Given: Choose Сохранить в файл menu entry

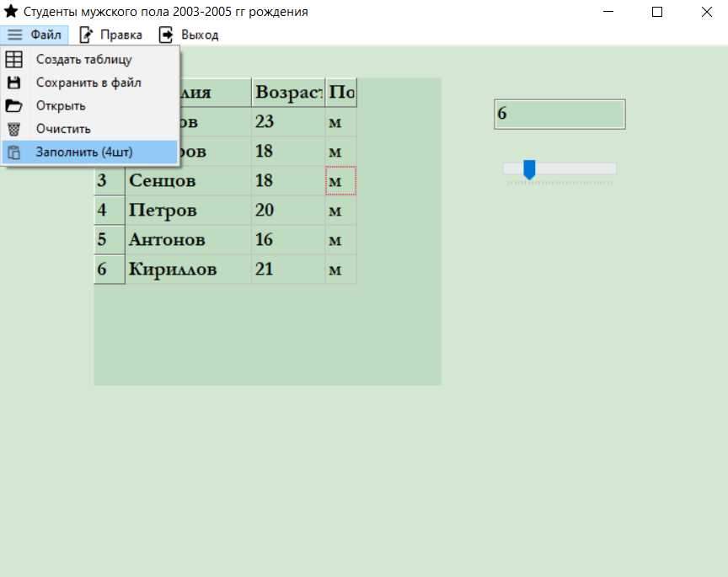Looking at the screenshot, I should click(x=88, y=83).
